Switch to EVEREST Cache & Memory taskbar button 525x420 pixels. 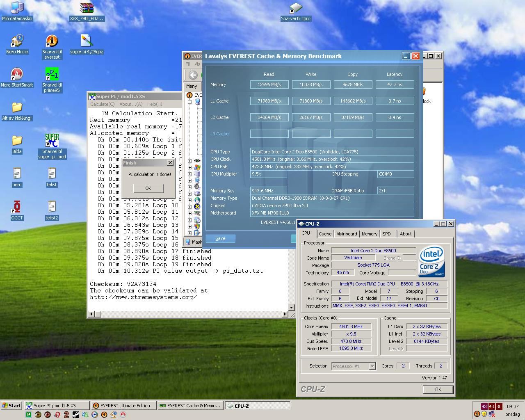point(190,406)
